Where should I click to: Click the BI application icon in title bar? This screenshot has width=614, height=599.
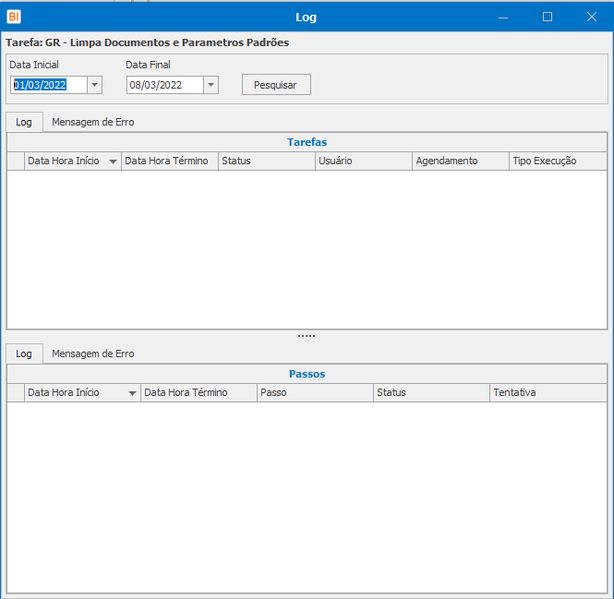14,16
